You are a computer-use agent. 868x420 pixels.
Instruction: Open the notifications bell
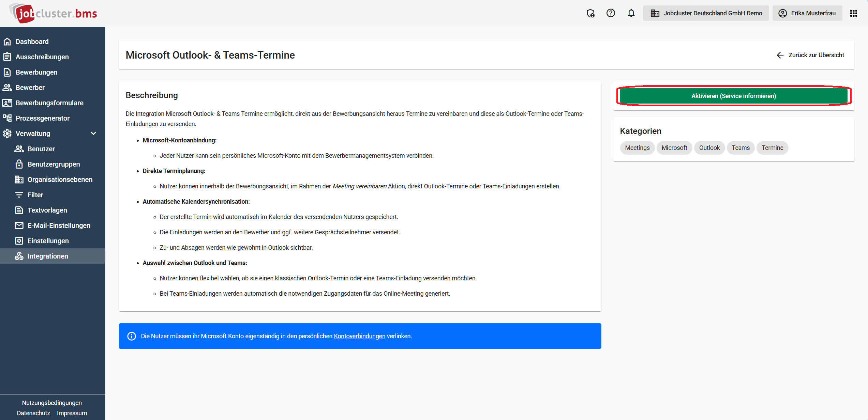tap(631, 13)
